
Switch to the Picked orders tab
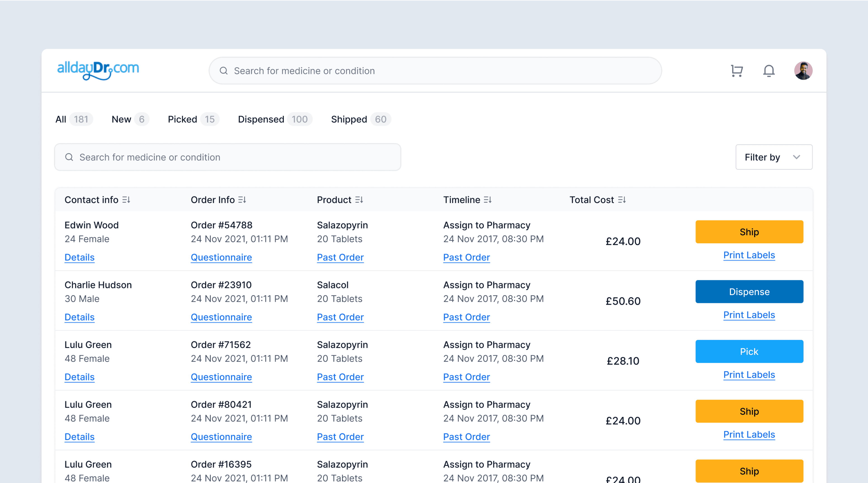[x=193, y=119]
